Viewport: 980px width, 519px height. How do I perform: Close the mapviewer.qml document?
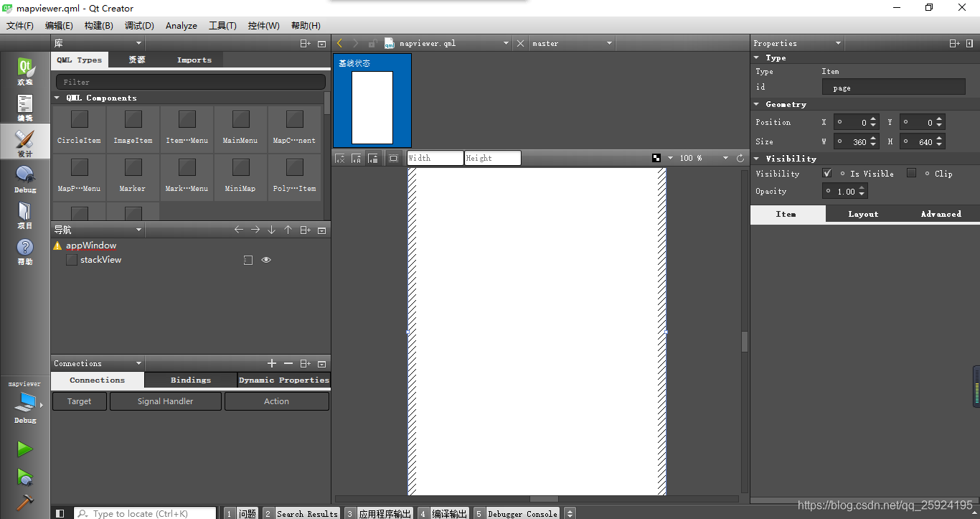click(520, 43)
